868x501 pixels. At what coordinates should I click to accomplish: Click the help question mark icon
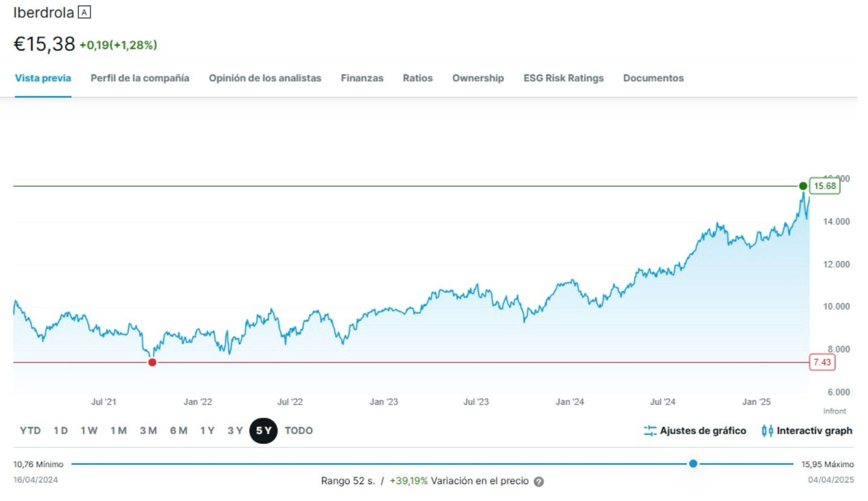pos(538,481)
